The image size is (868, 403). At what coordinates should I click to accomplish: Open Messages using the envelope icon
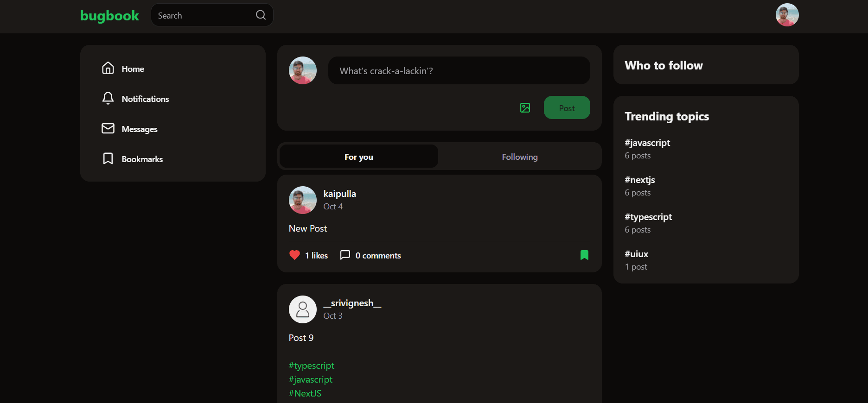point(108,128)
